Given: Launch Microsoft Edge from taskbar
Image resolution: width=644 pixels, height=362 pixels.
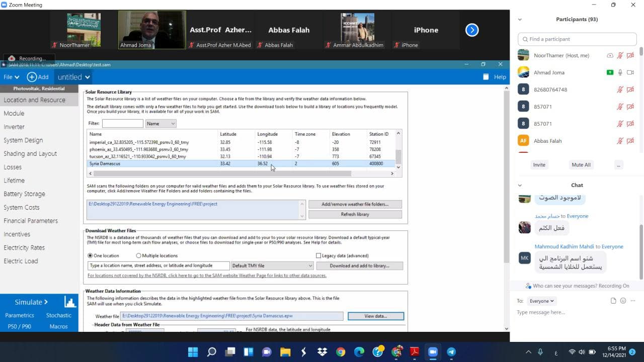Looking at the screenshot, I should [x=359, y=352].
